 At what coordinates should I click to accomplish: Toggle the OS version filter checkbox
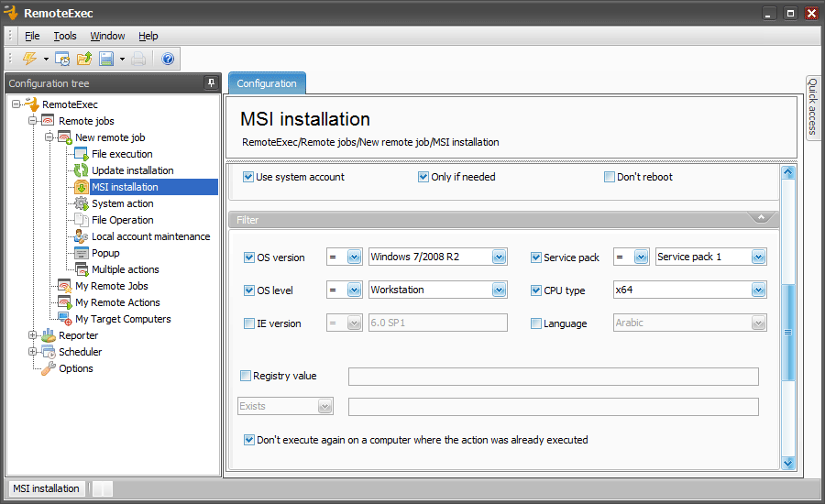[x=249, y=257]
